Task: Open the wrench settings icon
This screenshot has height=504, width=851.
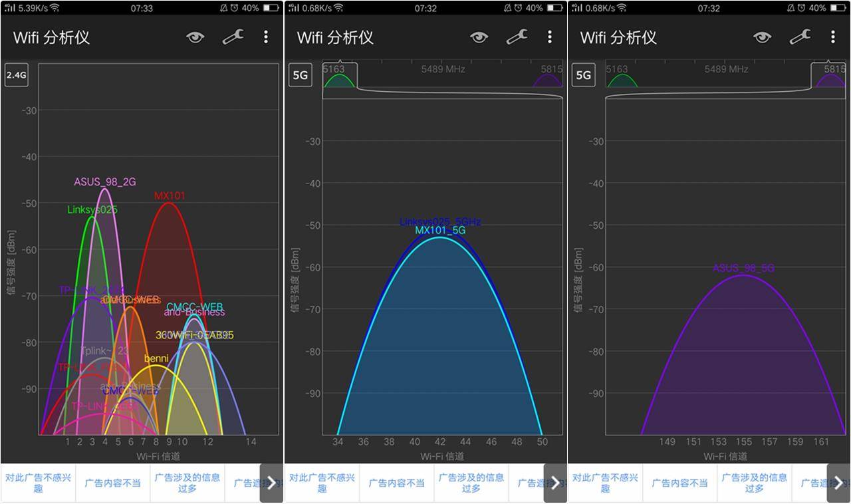Action: 233,37
